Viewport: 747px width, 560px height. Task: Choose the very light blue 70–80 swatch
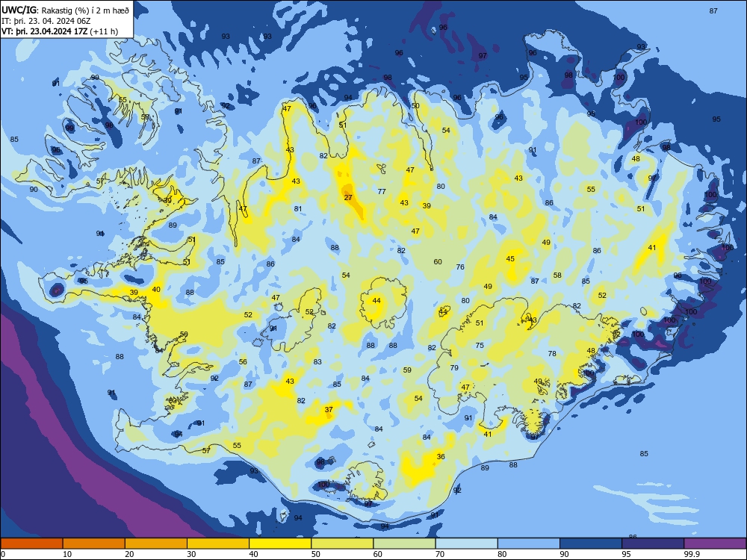click(x=466, y=544)
